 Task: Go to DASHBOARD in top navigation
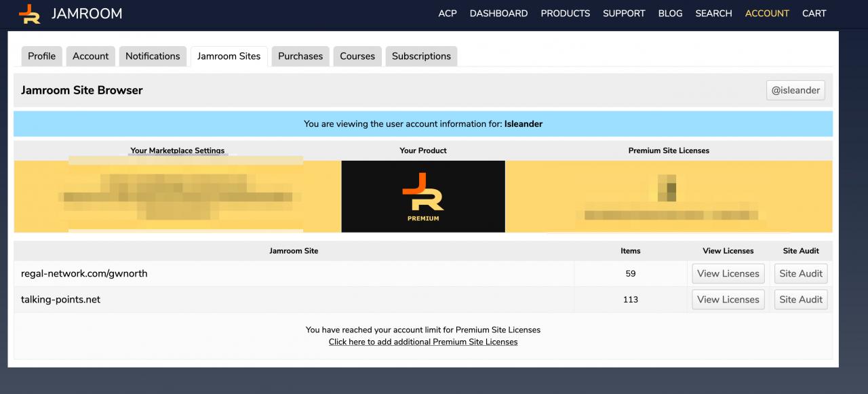tap(498, 14)
